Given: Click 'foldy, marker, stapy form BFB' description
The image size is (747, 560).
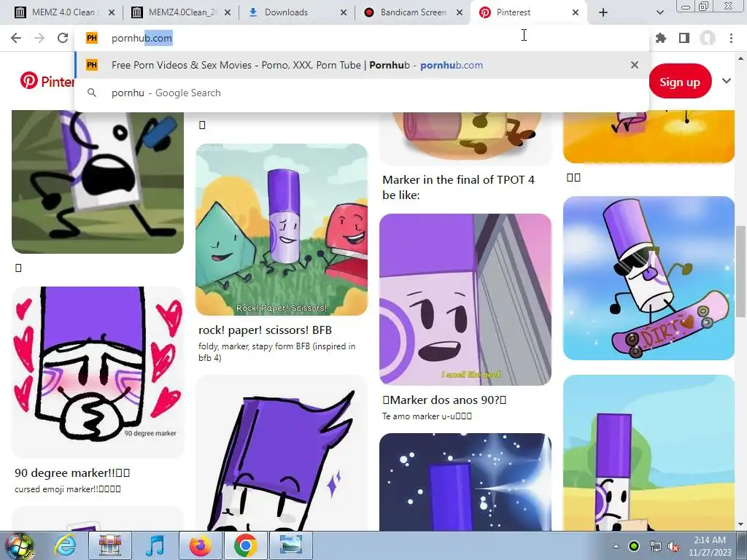Looking at the screenshot, I should [x=276, y=352].
